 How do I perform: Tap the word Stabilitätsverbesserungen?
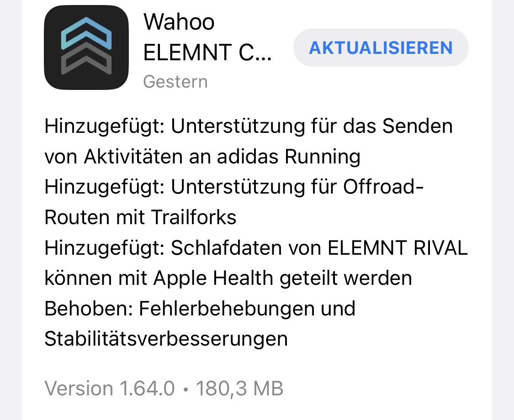[166, 338]
